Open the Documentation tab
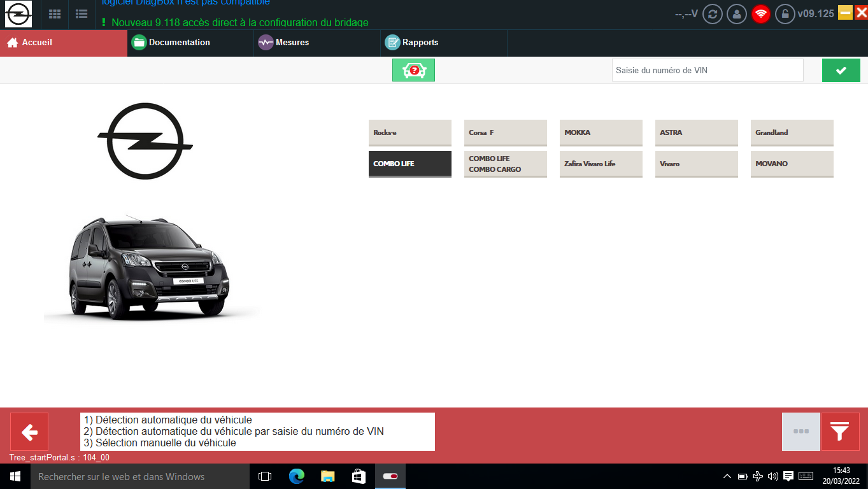The image size is (868, 489). pos(190,43)
